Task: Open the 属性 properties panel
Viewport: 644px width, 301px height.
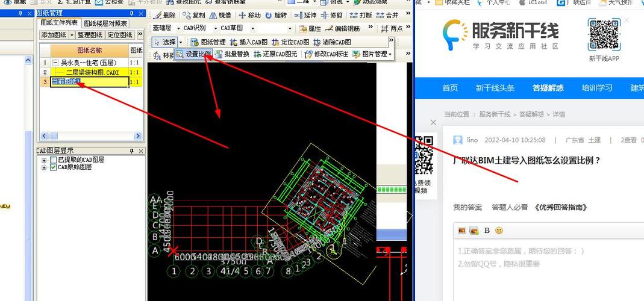Action: 310,28
